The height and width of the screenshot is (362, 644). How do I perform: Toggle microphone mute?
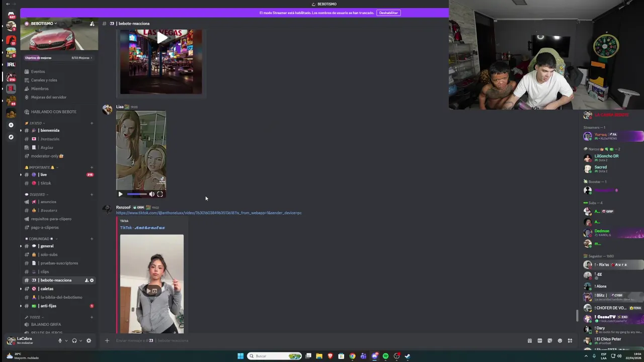coord(60,340)
